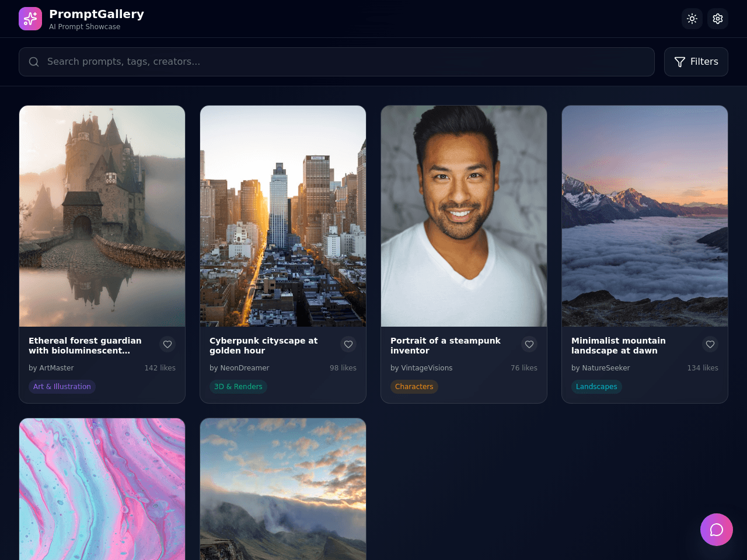This screenshot has width=747, height=560.
Task: Open creator ArtMaster's profile
Action: click(x=51, y=368)
